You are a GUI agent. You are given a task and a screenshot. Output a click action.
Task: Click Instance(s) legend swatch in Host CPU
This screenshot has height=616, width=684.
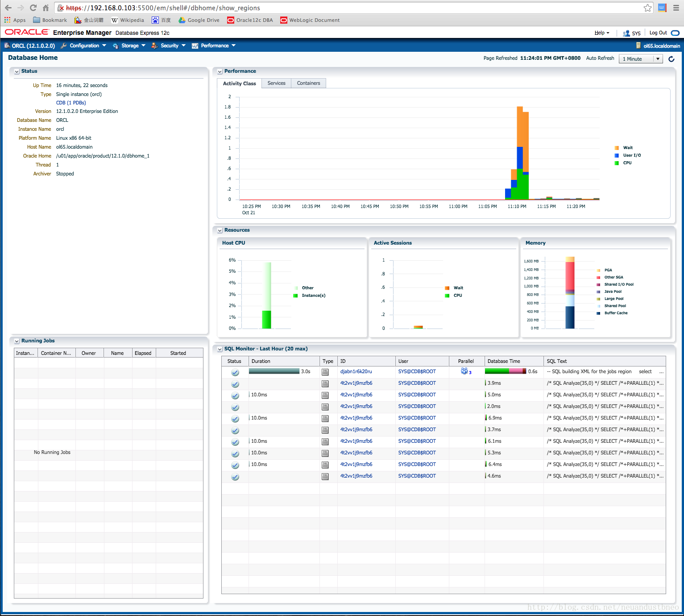coord(295,296)
